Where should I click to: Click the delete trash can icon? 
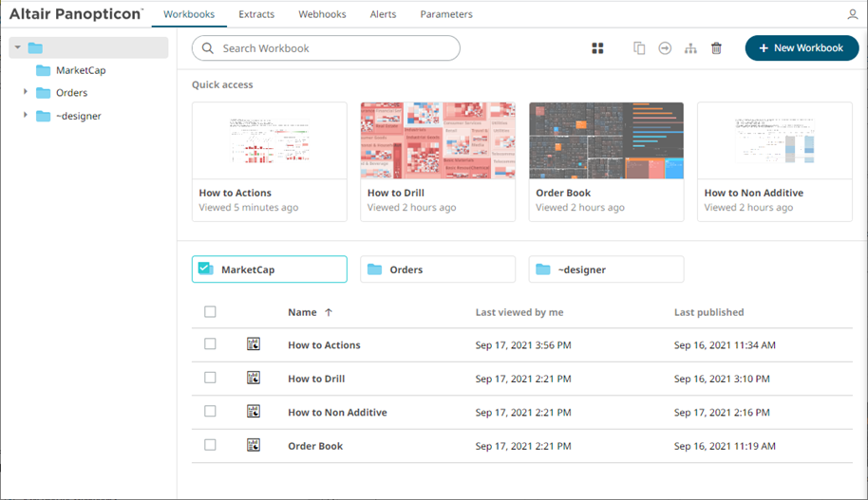716,48
